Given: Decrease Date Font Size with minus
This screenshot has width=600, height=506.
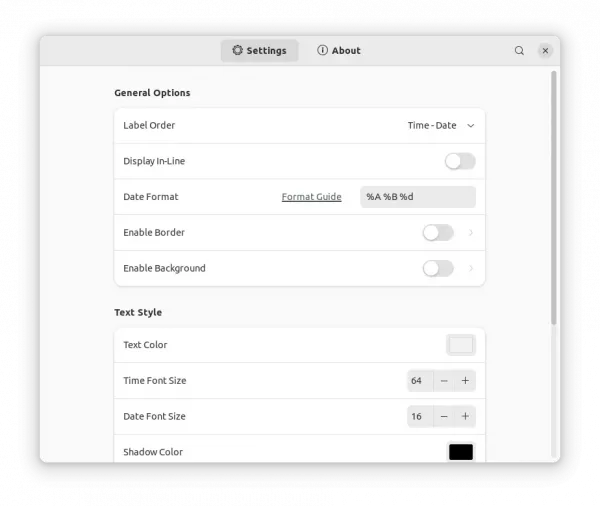Looking at the screenshot, I should [x=444, y=416].
